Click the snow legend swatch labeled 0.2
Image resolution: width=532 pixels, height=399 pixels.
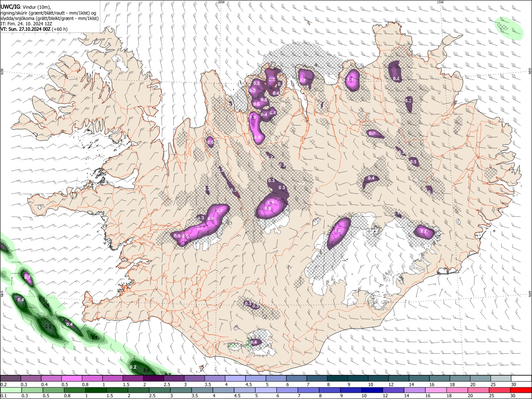[x=10, y=379]
